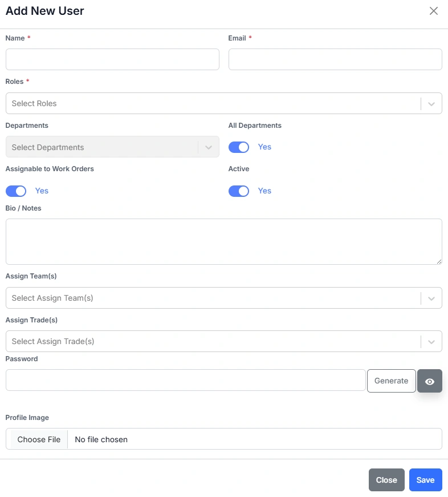448x497 pixels.
Task: Click into the Email text field
Action: (335, 59)
